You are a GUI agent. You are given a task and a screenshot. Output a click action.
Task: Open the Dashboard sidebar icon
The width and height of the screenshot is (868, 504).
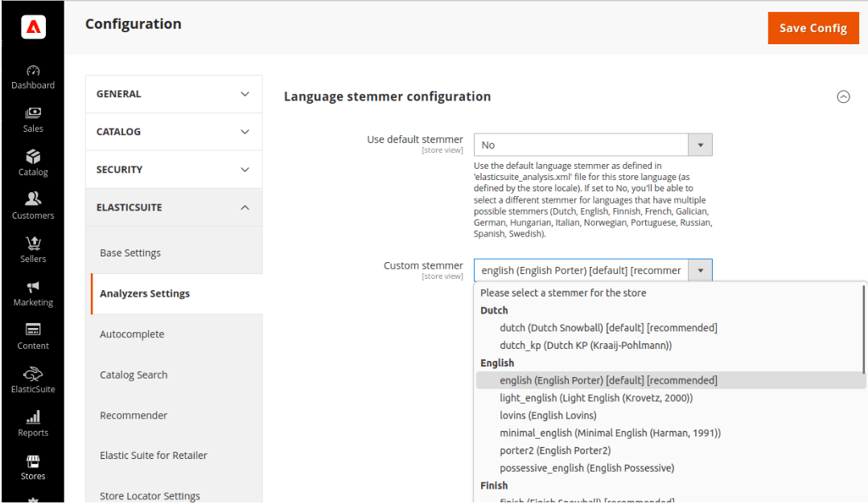click(x=33, y=72)
